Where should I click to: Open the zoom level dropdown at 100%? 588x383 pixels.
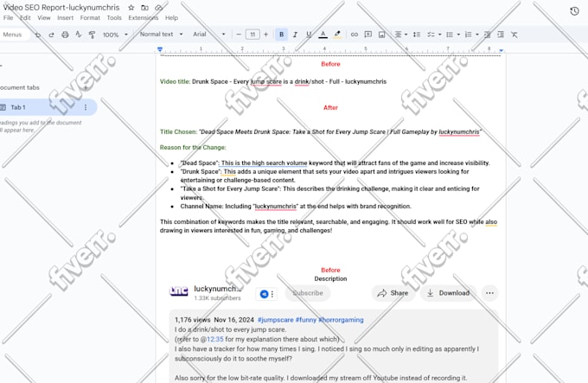(x=115, y=35)
